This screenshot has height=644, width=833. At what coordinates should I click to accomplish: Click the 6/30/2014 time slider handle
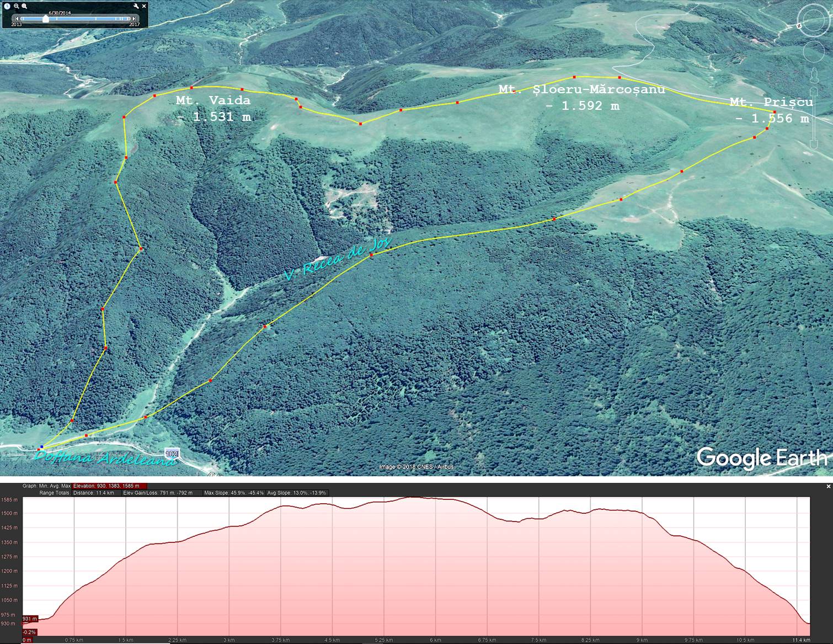[46, 19]
